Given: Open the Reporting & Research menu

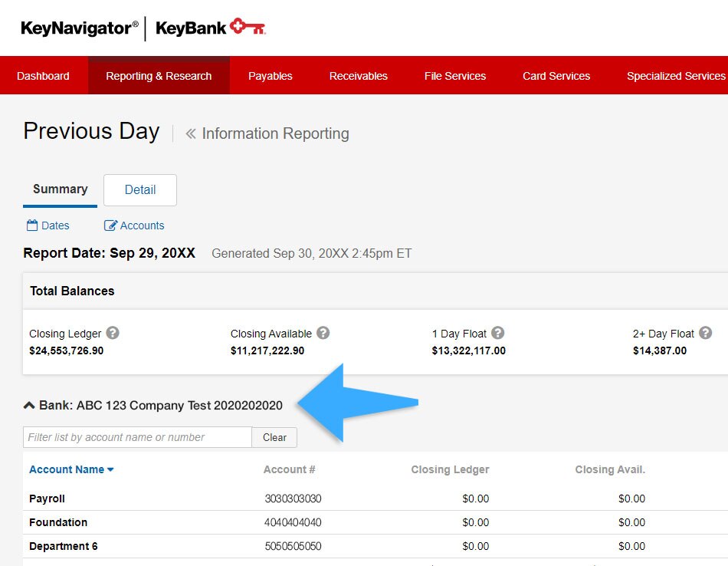Looking at the screenshot, I should [x=159, y=76].
